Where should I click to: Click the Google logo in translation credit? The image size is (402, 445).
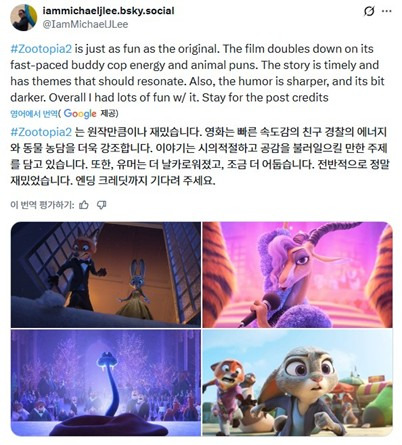click(x=80, y=114)
